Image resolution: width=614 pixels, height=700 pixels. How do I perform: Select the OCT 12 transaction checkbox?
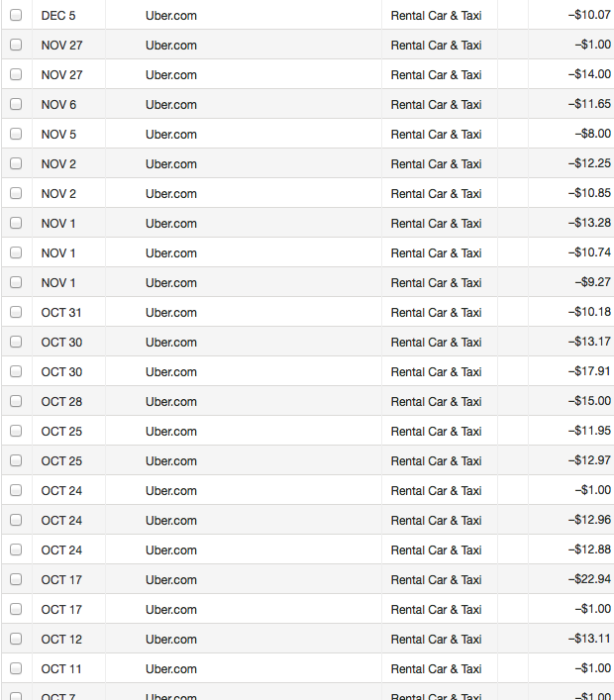tap(16, 639)
